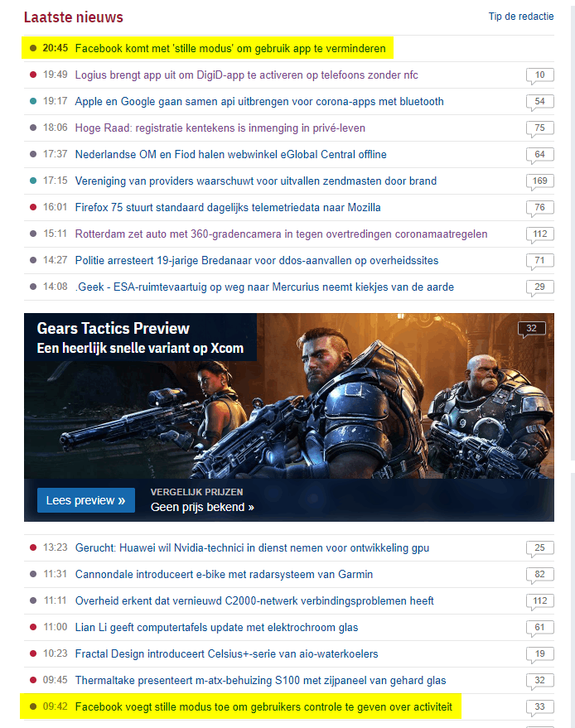
Task: Open the 19 comments bubble for Fractal Design article
Action: pos(539,654)
